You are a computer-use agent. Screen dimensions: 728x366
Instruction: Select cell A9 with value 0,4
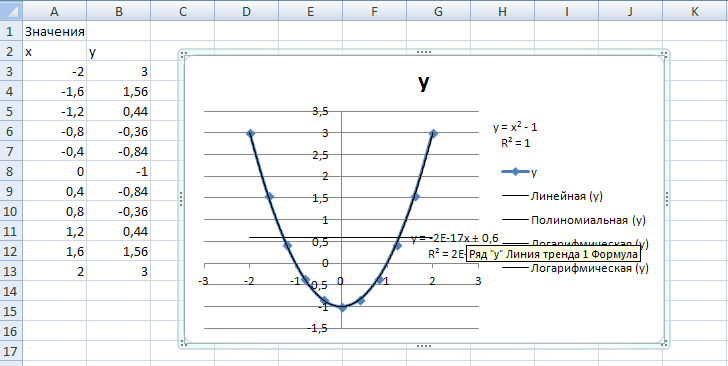pos(54,192)
